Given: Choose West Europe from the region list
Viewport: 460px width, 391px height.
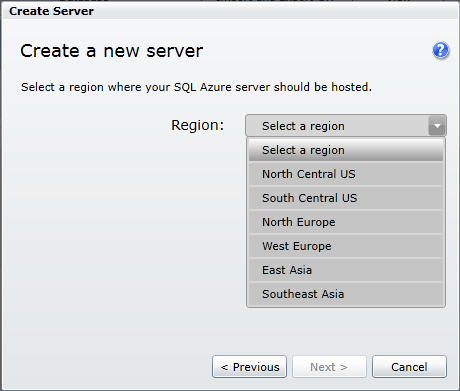Looking at the screenshot, I should click(x=346, y=246).
